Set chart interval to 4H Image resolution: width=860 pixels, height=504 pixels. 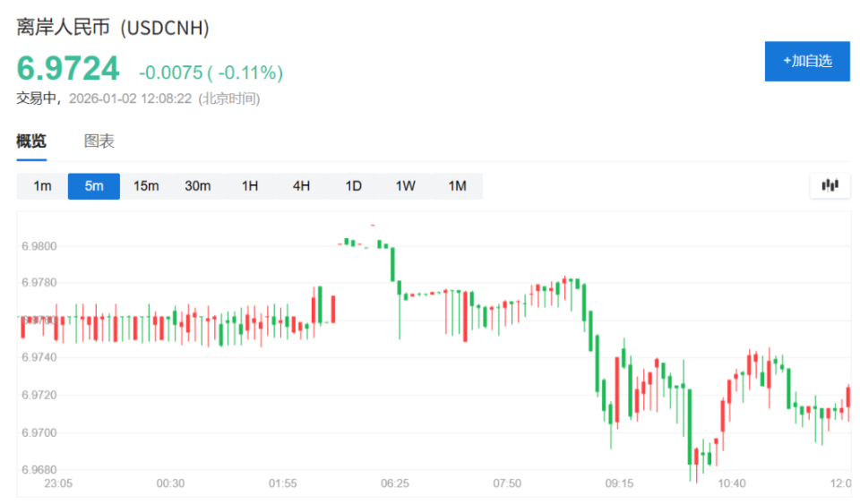pyautogui.click(x=301, y=186)
